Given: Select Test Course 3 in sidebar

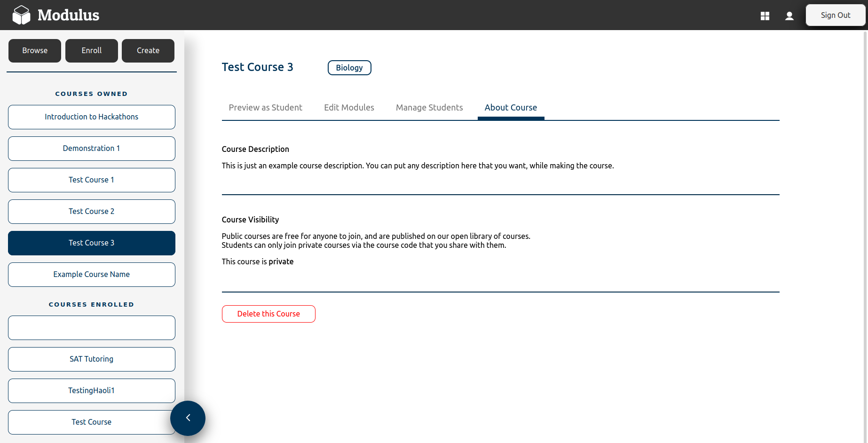Looking at the screenshot, I should tap(92, 243).
